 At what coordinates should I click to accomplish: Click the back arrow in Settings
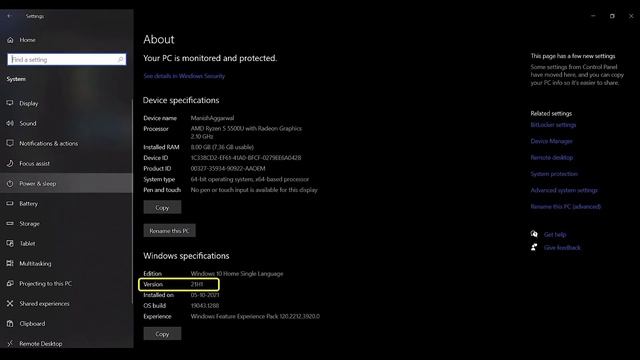9,16
